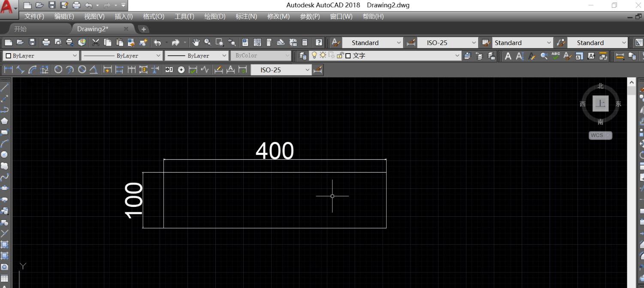Image resolution: width=644 pixels, height=288 pixels.
Task: Open ISO-25 dropdown in dimension toolbar
Action: (x=281, y=70)
